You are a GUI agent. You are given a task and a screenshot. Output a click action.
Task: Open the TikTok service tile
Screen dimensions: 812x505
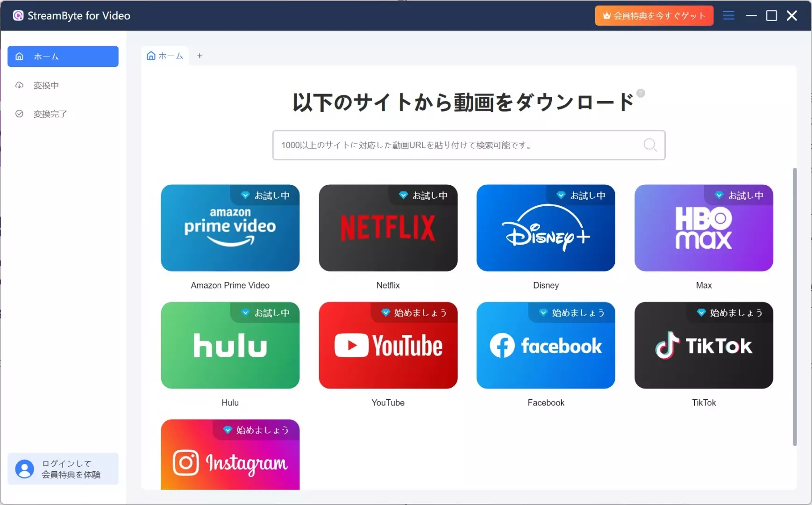pyautogui.click(x=704, y=345)
